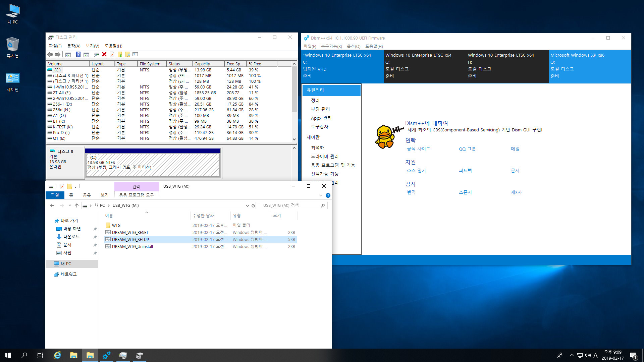
Task: Open the Dism++ gear icon on taskbar
Action: click(107, 355)
